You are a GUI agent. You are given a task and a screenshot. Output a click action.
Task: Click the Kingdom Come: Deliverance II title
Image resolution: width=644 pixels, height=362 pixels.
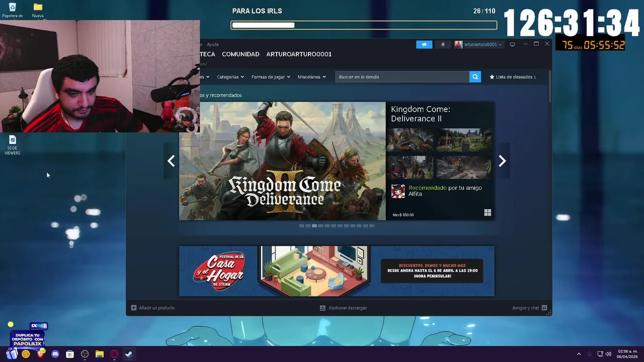coord(421,114)
